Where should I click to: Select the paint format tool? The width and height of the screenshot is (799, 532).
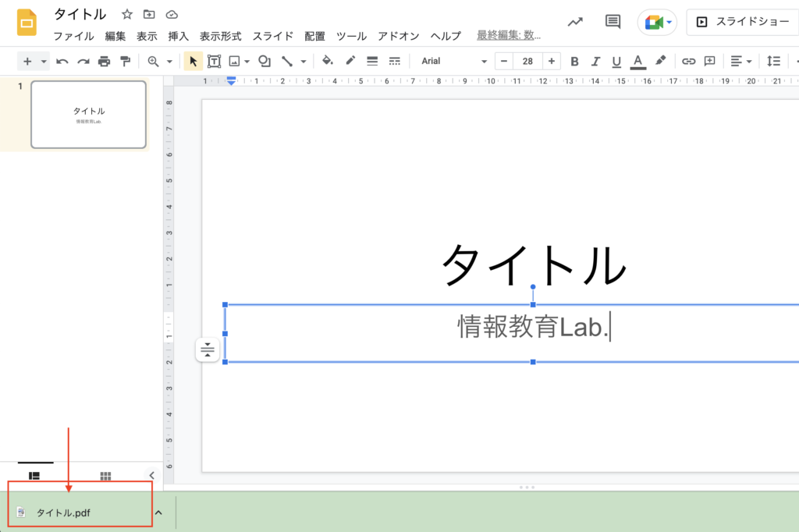coord(125,62)
